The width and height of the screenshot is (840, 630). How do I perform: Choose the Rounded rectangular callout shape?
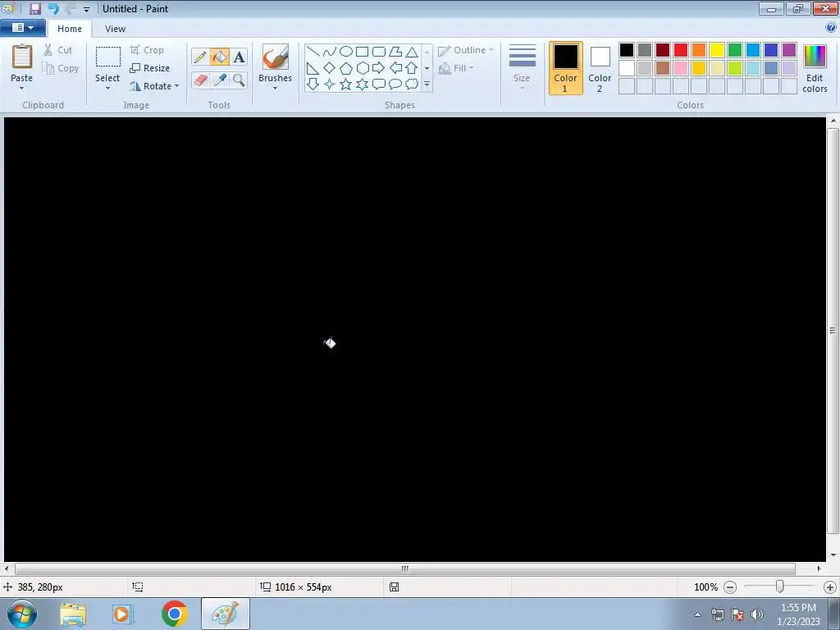coord(379,84)
